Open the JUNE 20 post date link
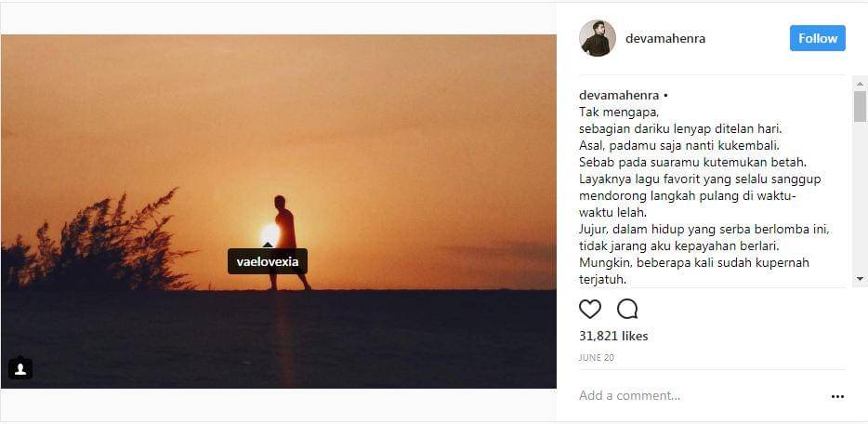This screenshot has width=868, height=424. [x=595, y=357]
